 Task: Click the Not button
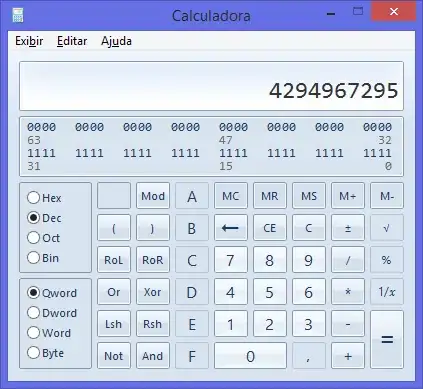pos(114,356)
